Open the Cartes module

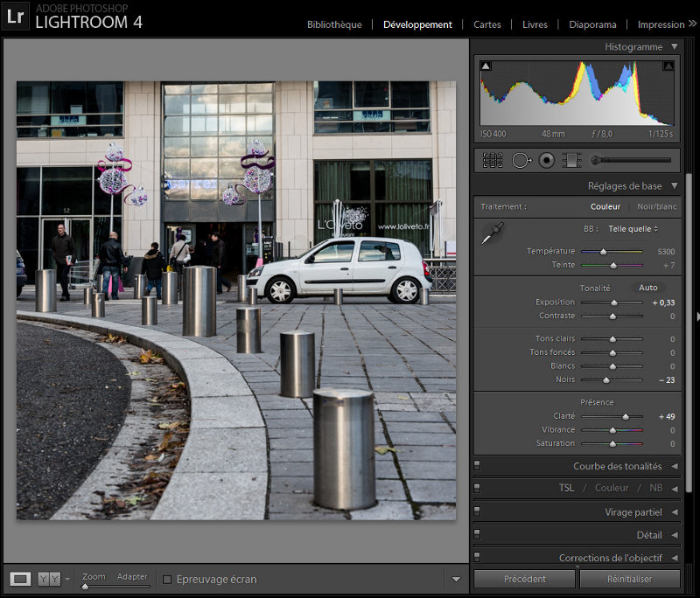pyautogui.click(x=487, y=24)
